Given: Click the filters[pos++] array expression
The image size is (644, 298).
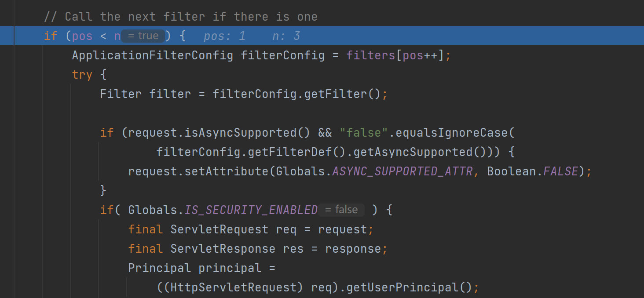Looking at the screenshot, I should [395, 55].
